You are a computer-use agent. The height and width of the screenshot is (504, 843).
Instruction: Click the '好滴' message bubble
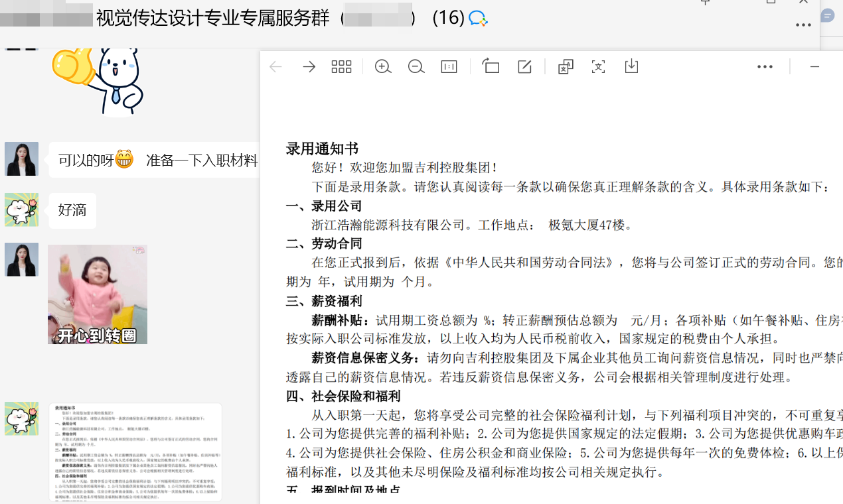click(x=72, y=211)
